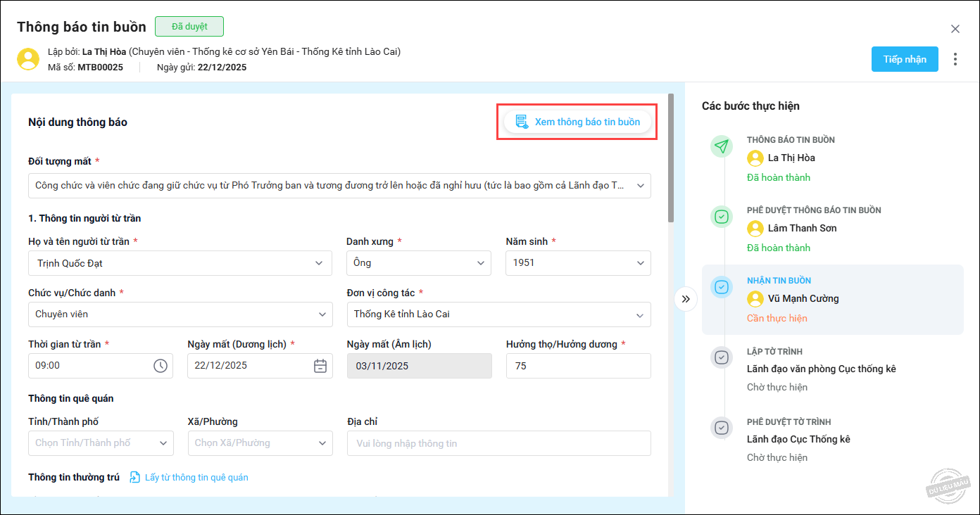Click the Lấy từ thông tin quê quán link

click(196, 478)
